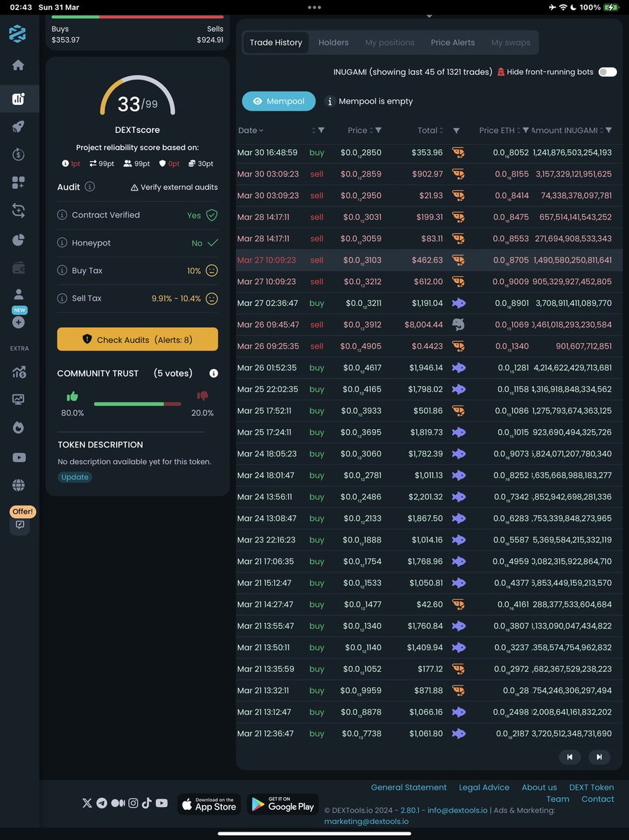Screen dimensions: 629x840
Task: Click Check Audits (Alerts: 8) button
Action: 137,339
